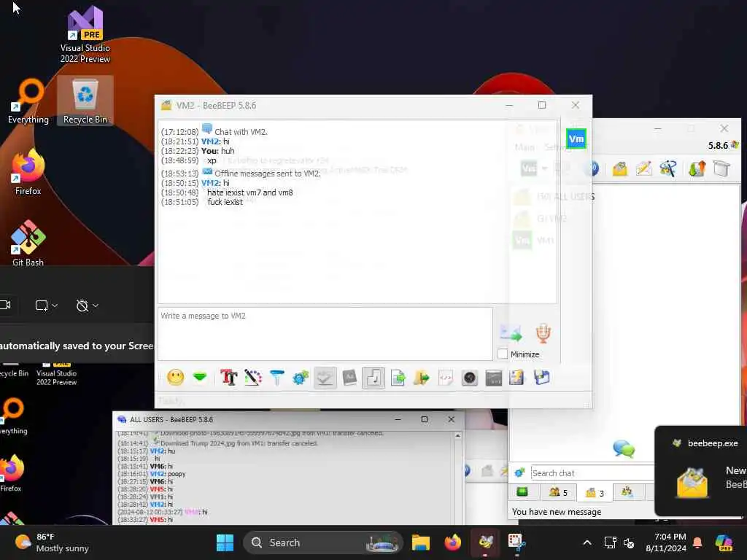Viewport: 747px width, 560px height.
Task: Click the gears icon beside Search chat
Action: point(519,472)
